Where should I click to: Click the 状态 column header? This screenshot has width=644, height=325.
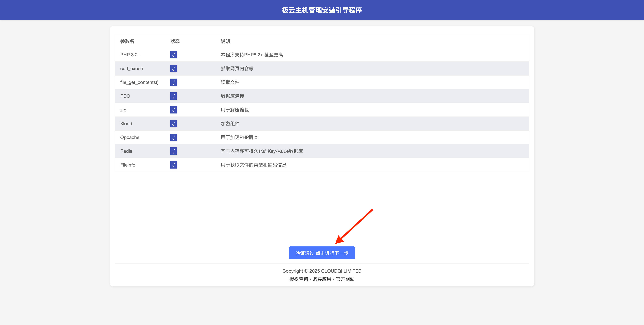click(x=175, y=41)
